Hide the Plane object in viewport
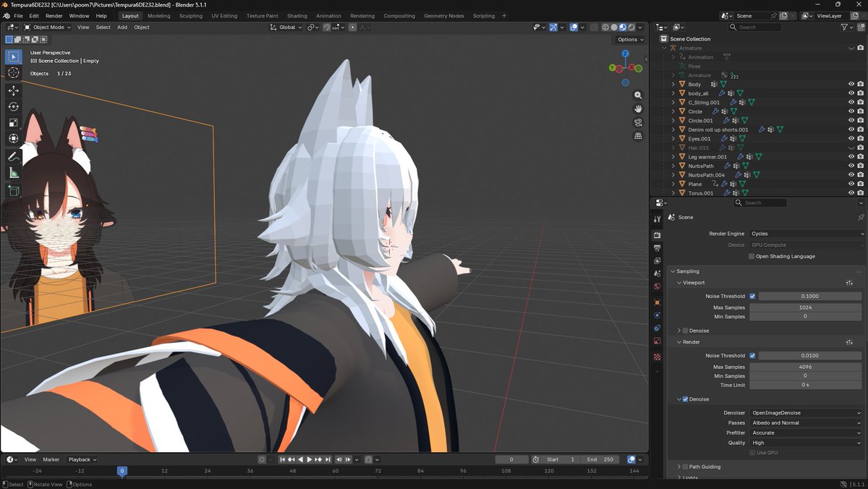 [851, 184]
